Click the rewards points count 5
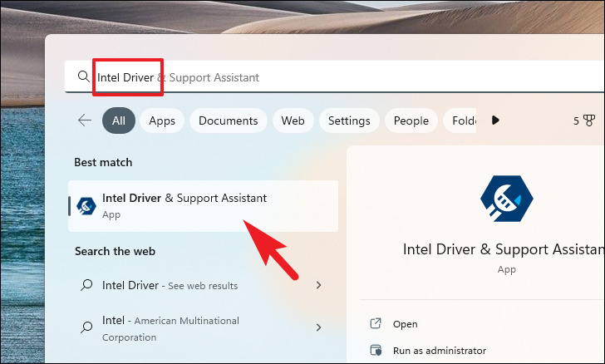The image size is (605, 364). point(576,121)
